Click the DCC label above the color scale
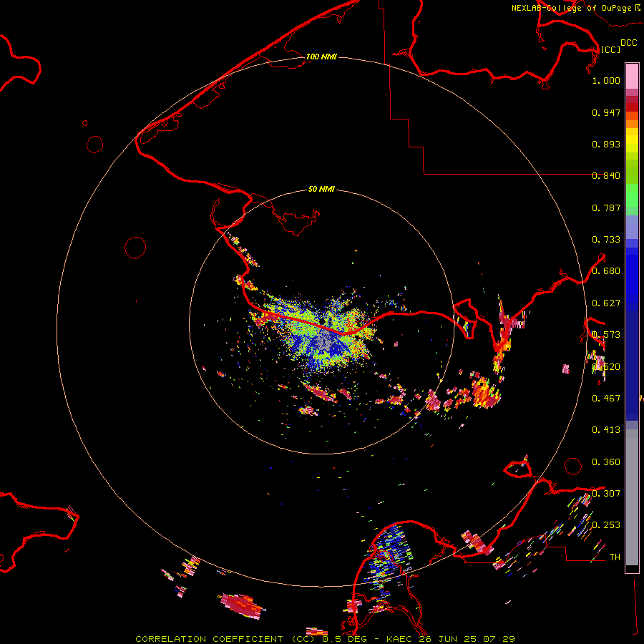The height and width of the screenshot is (644, 644). point(629,43)
